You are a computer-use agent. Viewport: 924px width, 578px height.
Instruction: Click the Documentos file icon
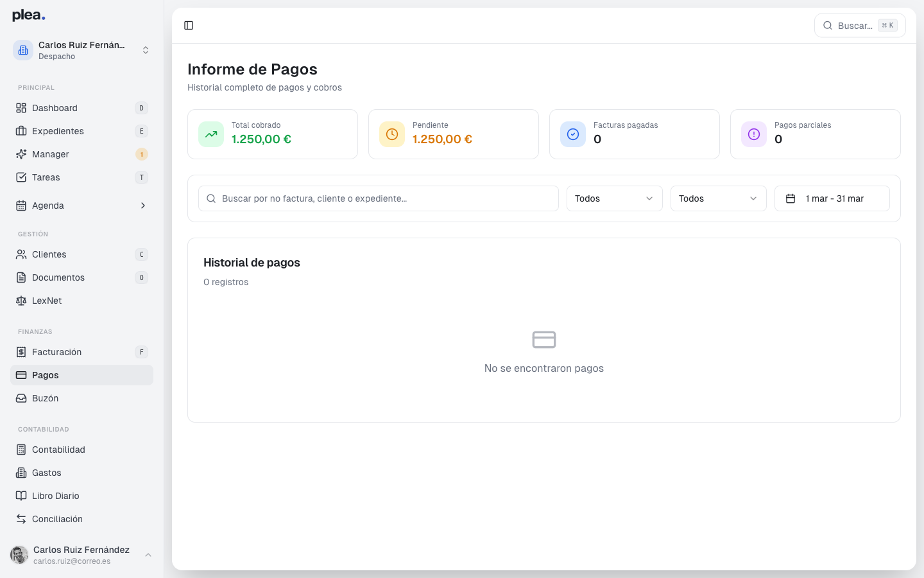pos(21,277)
